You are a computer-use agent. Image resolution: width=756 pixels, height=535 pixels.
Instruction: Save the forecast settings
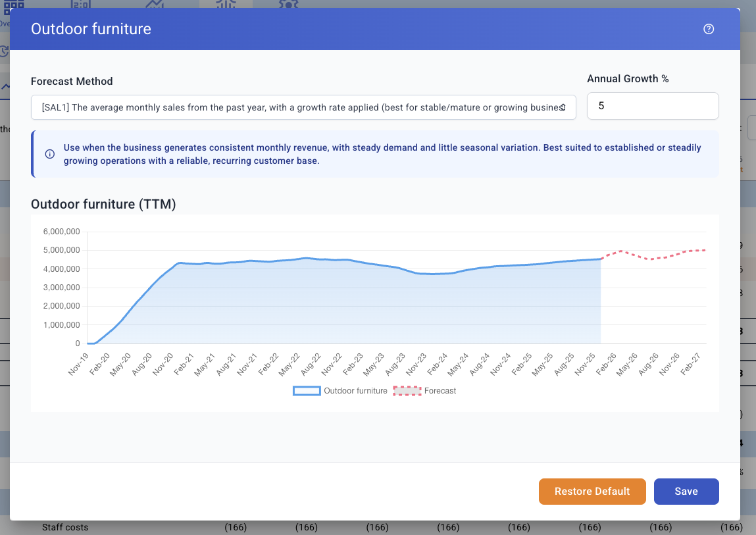pos(686,492)
